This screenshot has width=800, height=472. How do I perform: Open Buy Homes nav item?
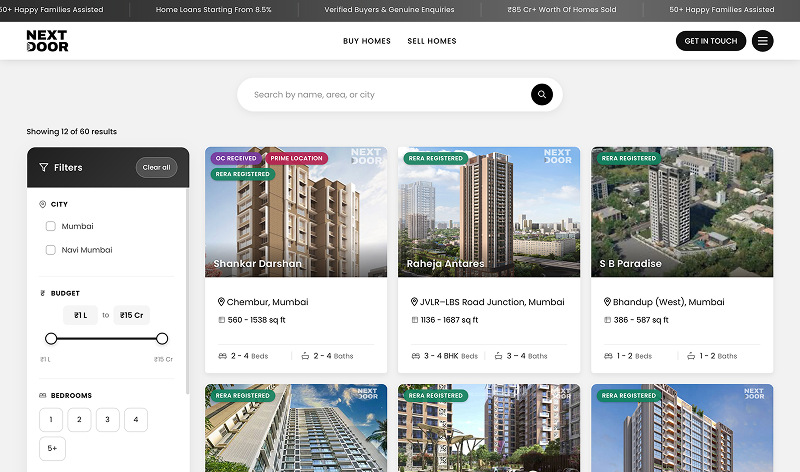point(367,41)
